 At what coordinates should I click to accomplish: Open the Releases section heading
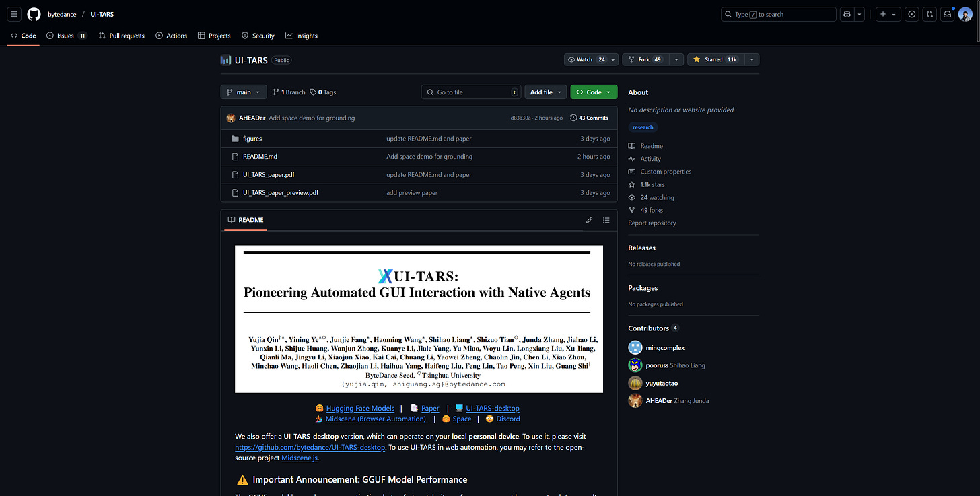(x=642, y=248)
